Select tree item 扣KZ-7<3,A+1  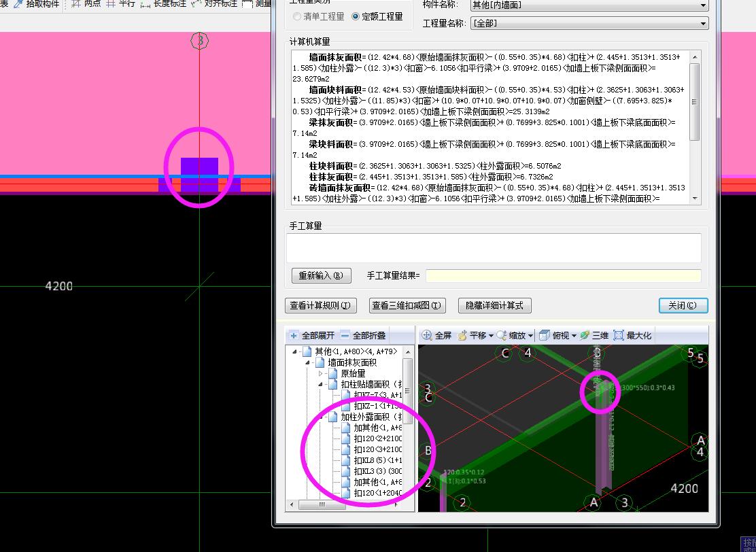pos(377,396)
